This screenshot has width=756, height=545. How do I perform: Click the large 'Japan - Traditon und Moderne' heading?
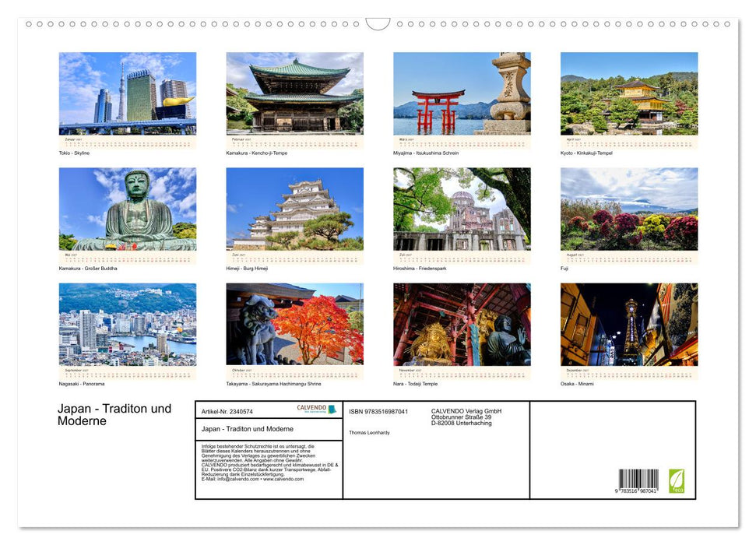pos(114,414)
